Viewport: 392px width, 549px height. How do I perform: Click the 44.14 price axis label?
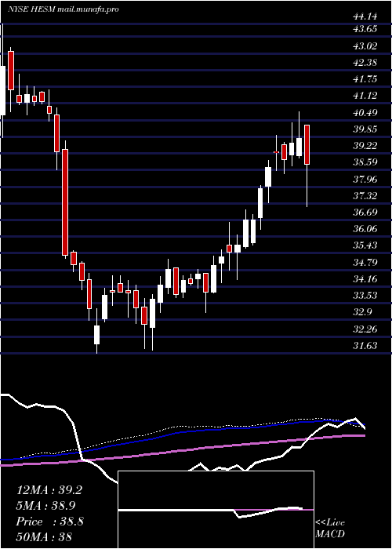point(365,16)
